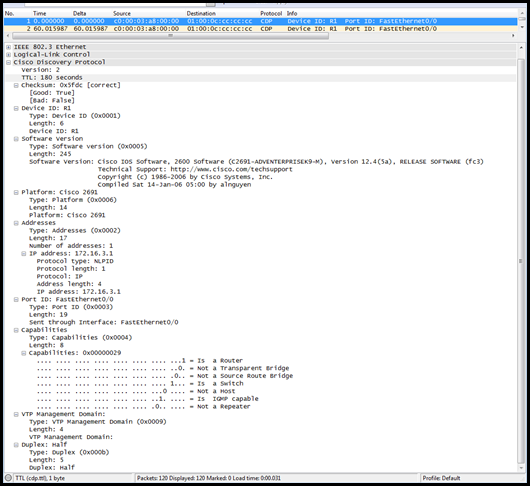Sort packets by the Time column header
530x486 pixels.
(x=40, y=14)
